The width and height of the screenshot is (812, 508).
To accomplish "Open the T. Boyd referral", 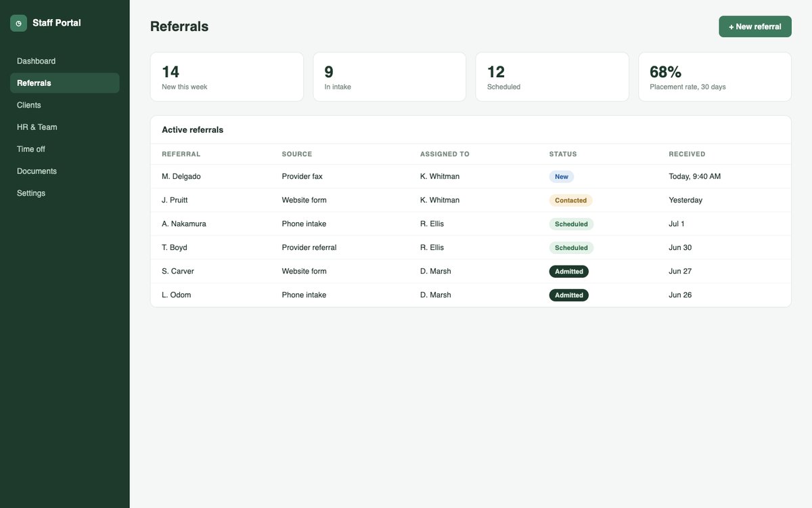I will (471, 247).
